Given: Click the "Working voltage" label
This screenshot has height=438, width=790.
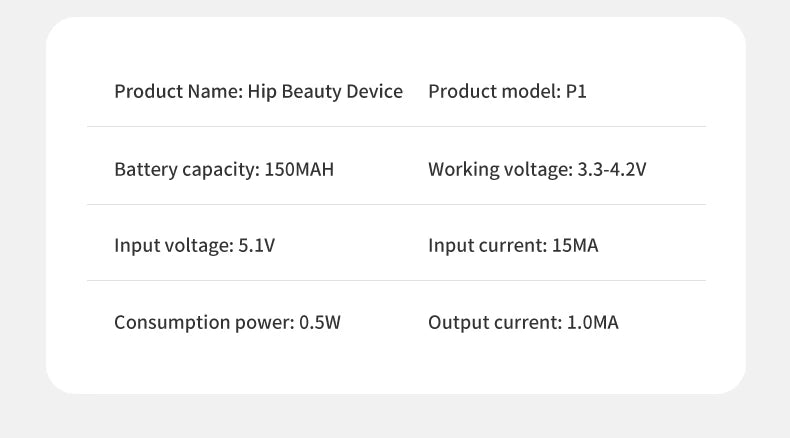Looking at the screenshot, I should tap(499, 169).
